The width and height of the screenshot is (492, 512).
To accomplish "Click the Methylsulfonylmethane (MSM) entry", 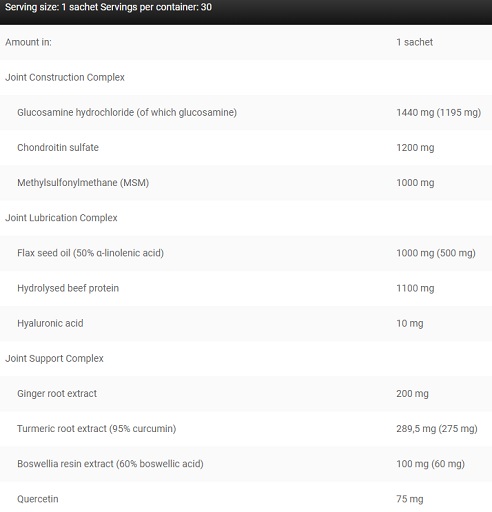I will pos(83,183).
